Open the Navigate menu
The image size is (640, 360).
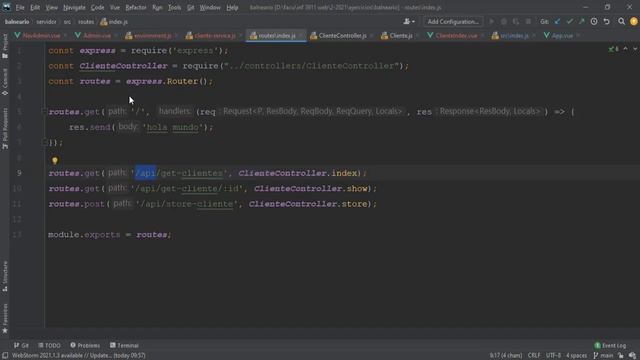(x=74, y=7)
